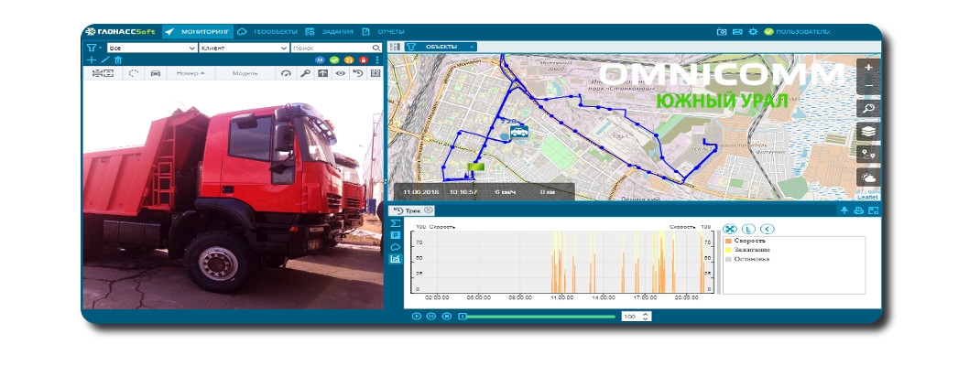Click the speedometer column icon
Image resolution: width=980 pixels, height=366 pixels.
coord(287,73)
